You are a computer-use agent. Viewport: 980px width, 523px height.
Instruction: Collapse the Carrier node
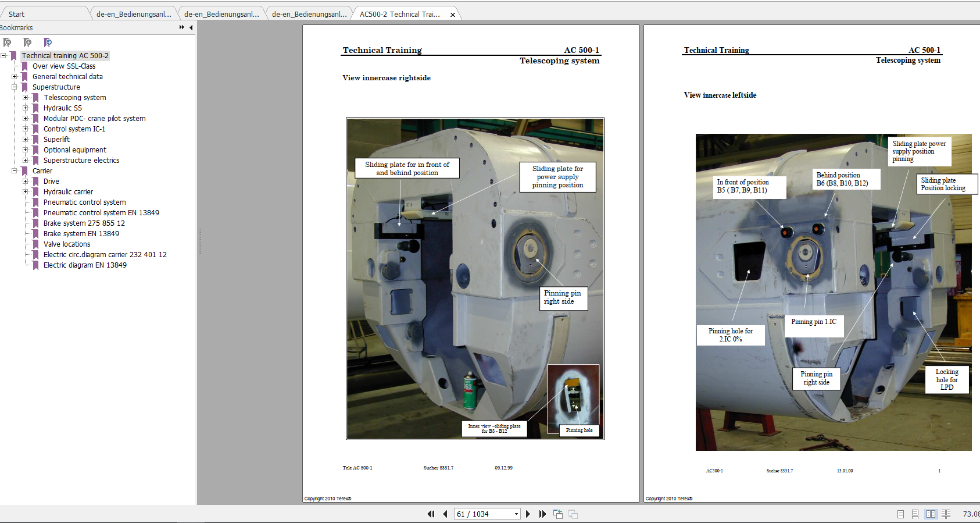click(15, 171)
